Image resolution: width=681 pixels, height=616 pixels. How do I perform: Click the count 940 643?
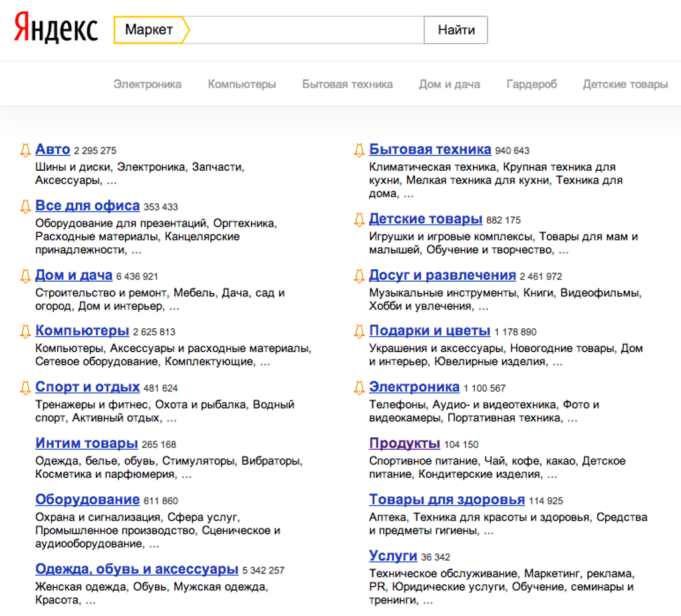click(x=512, y=151)
